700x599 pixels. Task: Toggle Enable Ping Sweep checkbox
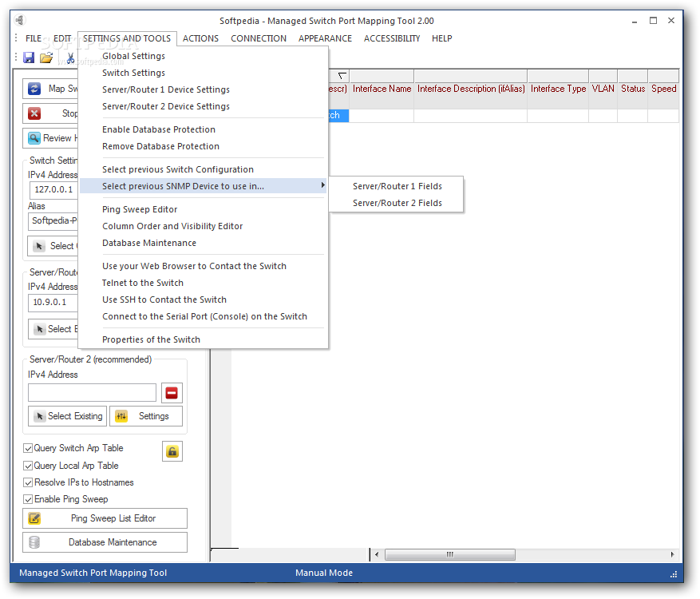pyautogui.click(x=28, y=499)
